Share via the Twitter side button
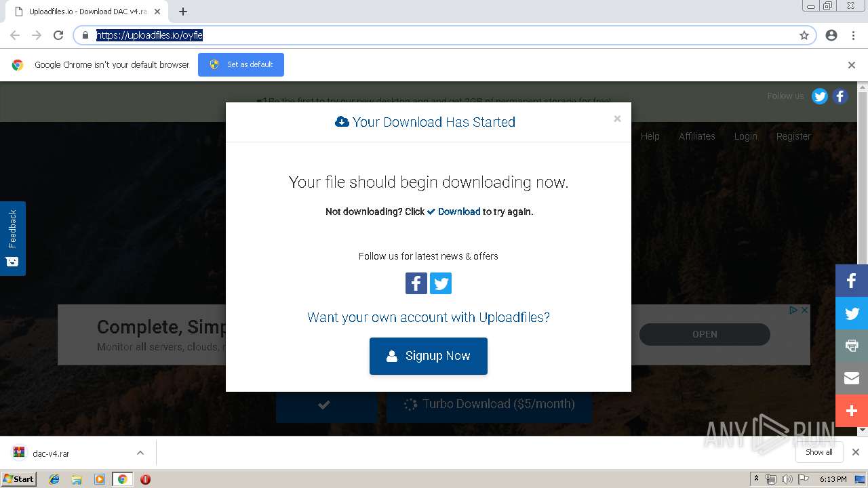This screenshot has width=868, height=488. (x=852, y=313)
